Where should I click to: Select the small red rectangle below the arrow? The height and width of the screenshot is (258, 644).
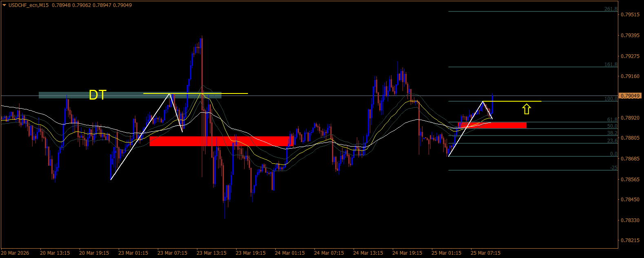[x=492, y=125]
